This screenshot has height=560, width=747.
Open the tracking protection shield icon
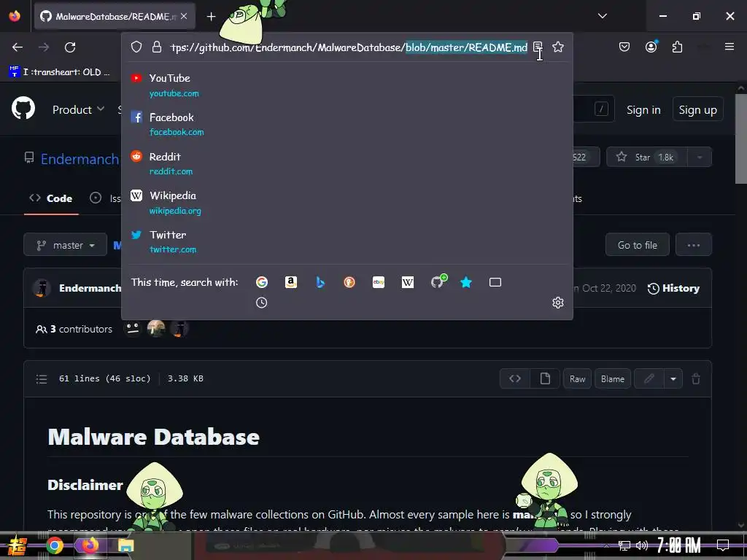click(136, 47)
